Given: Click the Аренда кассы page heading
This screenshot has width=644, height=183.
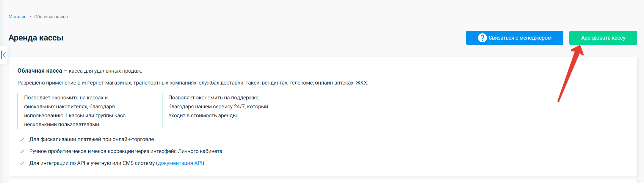Looking at the screenshot, I should [36, 38].
